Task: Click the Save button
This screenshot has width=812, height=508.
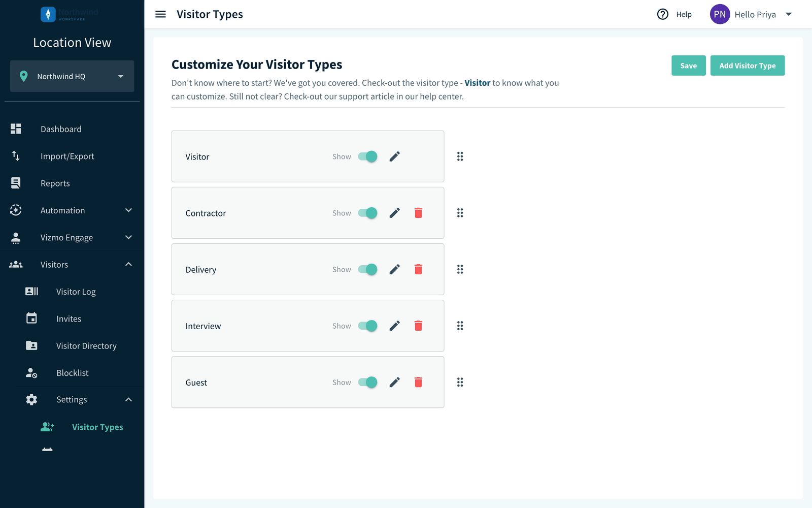Action: click(688, 66)
